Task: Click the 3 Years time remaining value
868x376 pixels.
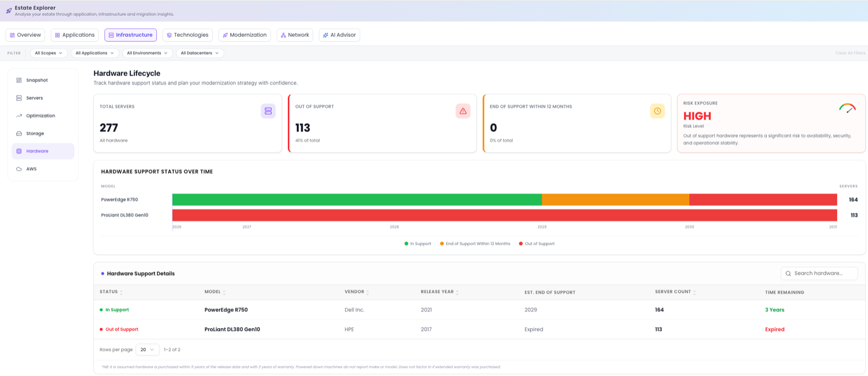Action: pos(775,310)
